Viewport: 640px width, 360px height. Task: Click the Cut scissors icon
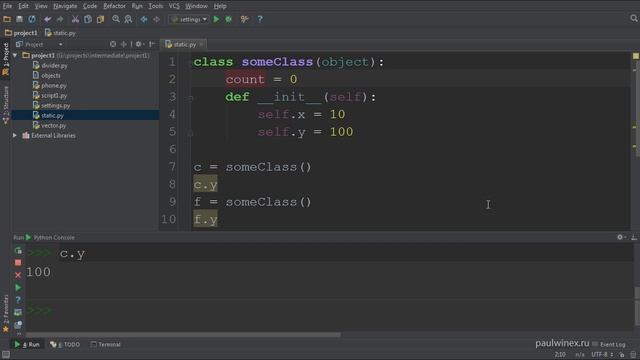(76, 19)
